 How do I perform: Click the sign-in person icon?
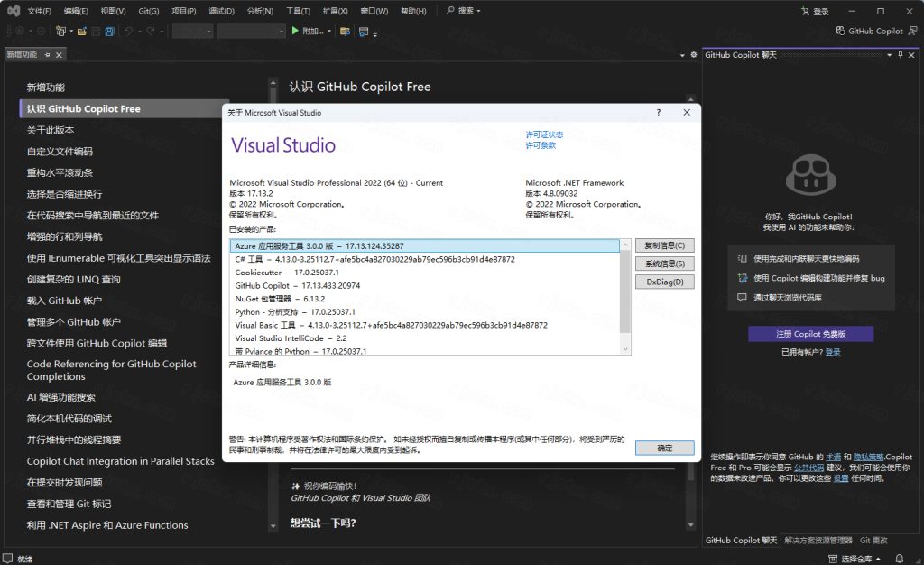805,11
